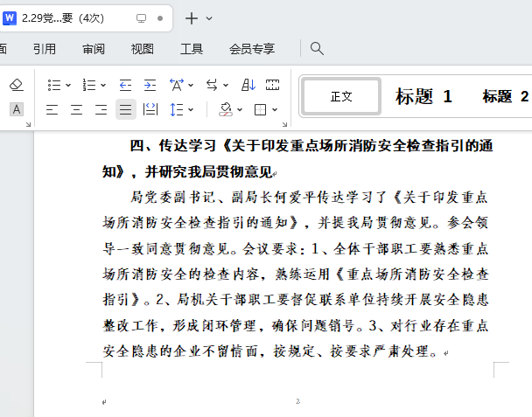Click the character shading A icon
Image resolution: width=532 pixels, height=417 pixels.
[x=17, y=109]
